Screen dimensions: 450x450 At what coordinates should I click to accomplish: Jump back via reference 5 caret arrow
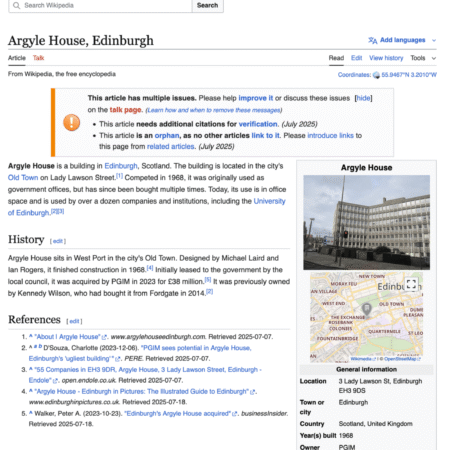point(31,413)
